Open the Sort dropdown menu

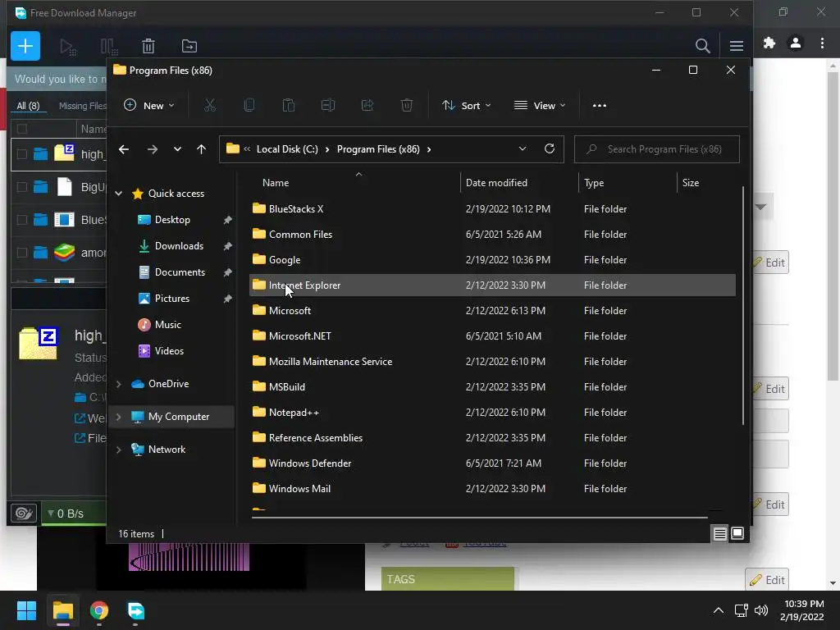click(466, 106)
